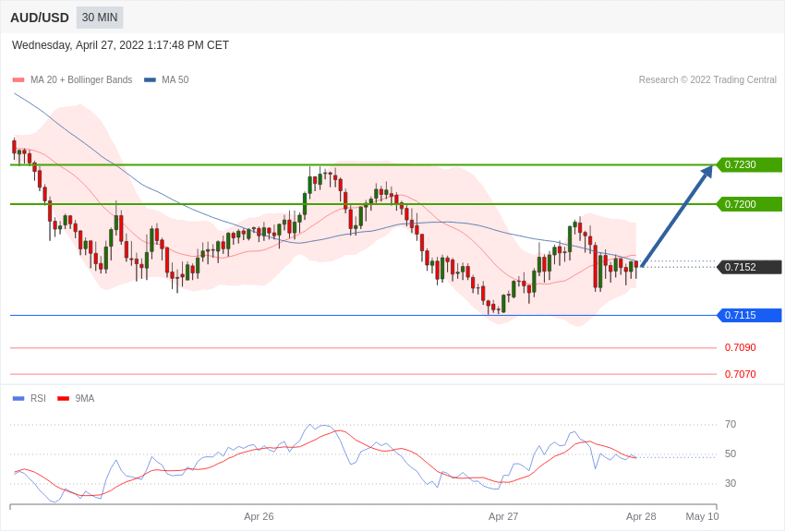Screen dimensions: 785x532
Task: Click the 0.7115 blue pivot tag
Action: 748,315
